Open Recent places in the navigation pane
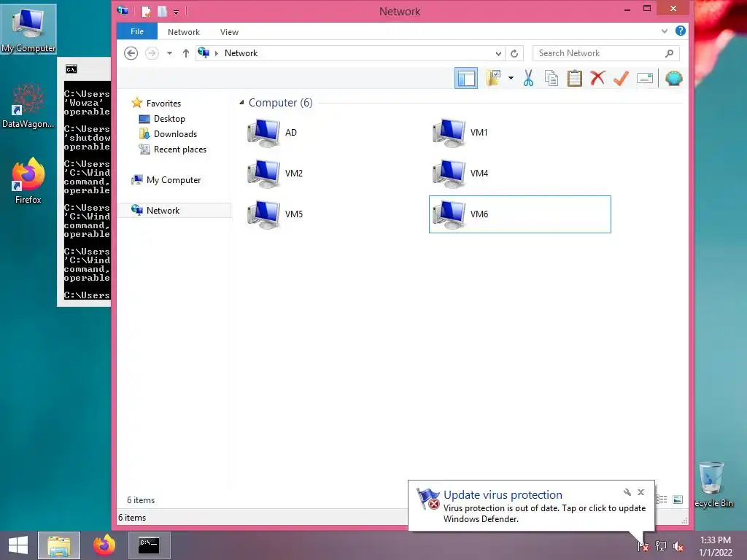This screenshot has width=747, height=560. click(180, 149)
